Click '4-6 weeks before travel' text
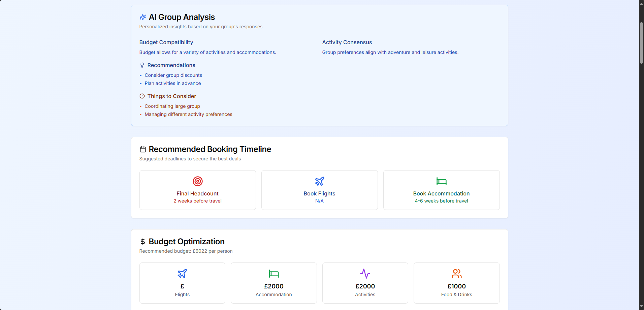The image size is (644, 310). click(x=442, y=201)
